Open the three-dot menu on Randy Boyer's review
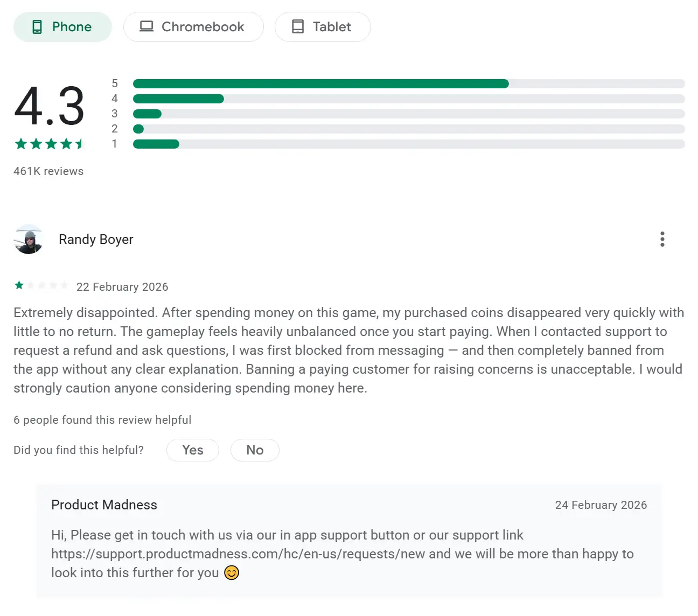The image size is (698, 616). pyautogui.click(x=662, y=239)
